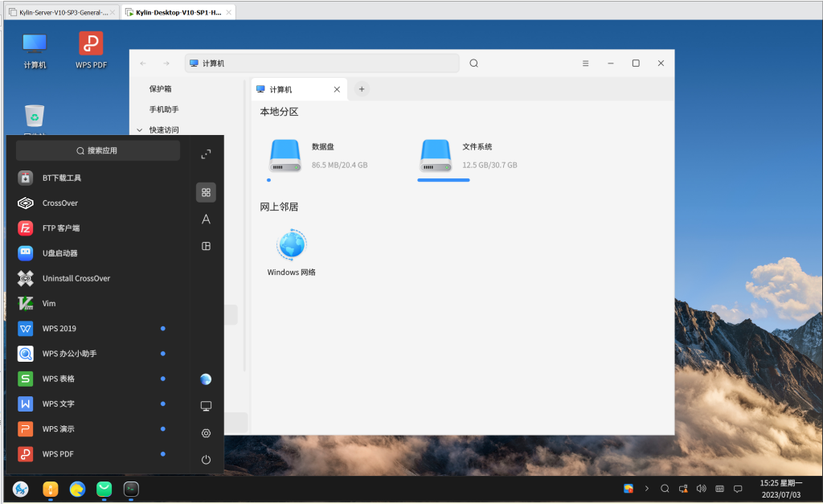The height and width of the screenshot is (504, 823).
Task: Open 保护箱 in the sidebar
Action: pyautogui.click(x=160, y=88)
